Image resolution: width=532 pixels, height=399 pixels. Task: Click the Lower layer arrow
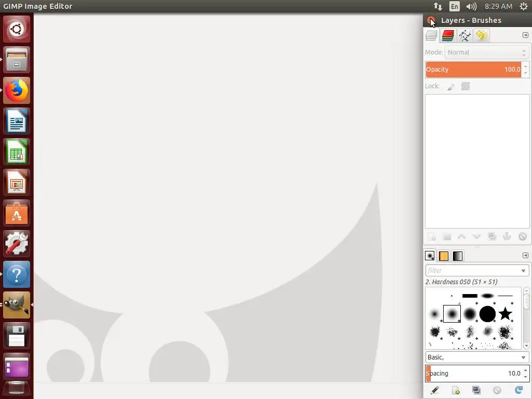pyautogui.click(x=477, y=236)
